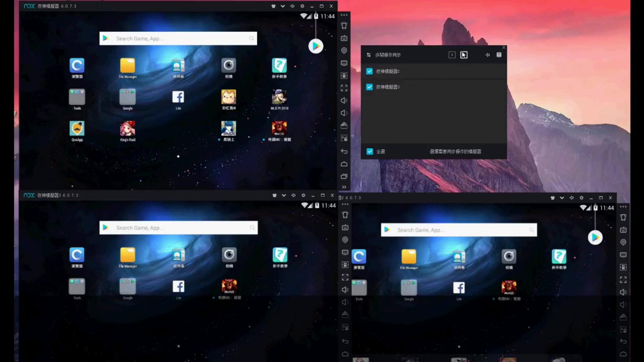Open the Tools folder in bottom-right emulator
The width and height of the screenshot is (644, 362).
tap(359, 288)
